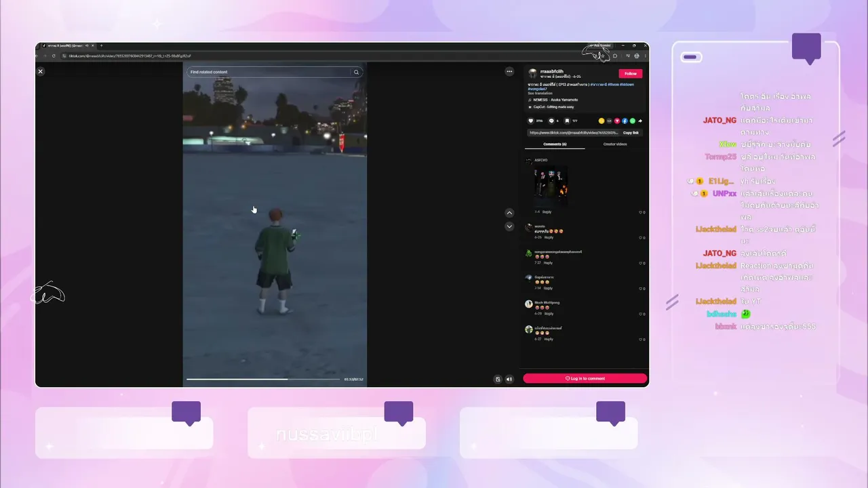Go to the next video with down chevron
This screenshot has height=488, width=868.
tap(509, 226)
